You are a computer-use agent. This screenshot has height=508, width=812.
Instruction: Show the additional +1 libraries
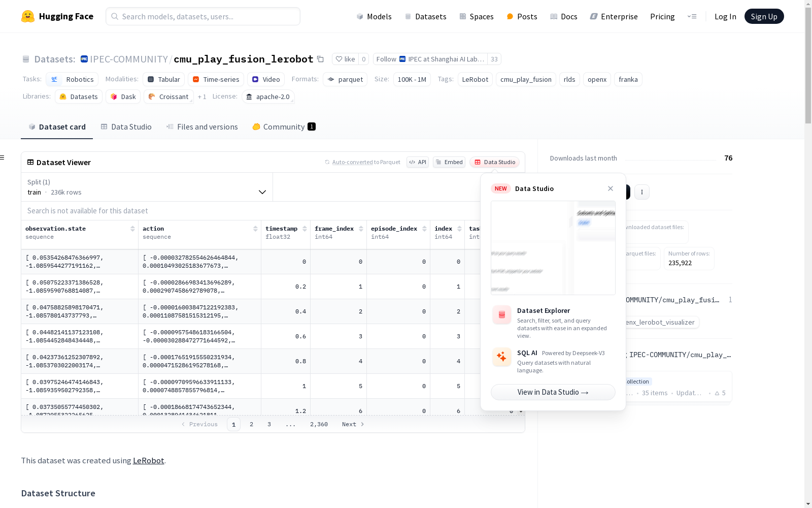tap(202, 97)
